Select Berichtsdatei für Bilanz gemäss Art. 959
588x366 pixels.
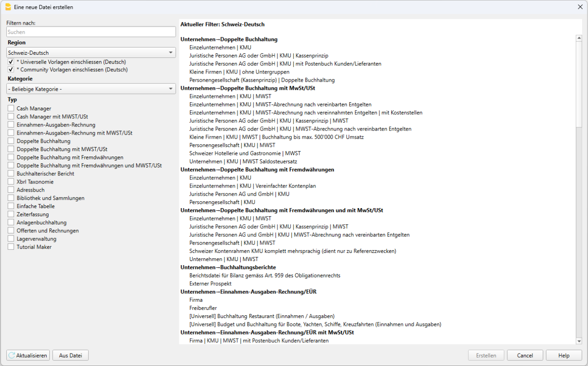pos(265,275)
